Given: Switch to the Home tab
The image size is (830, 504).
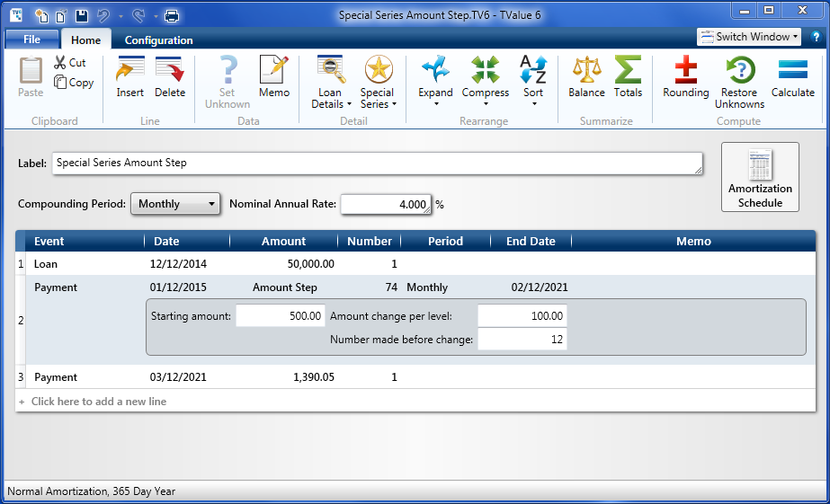Looking at the screenshot, I should (85, 40).
